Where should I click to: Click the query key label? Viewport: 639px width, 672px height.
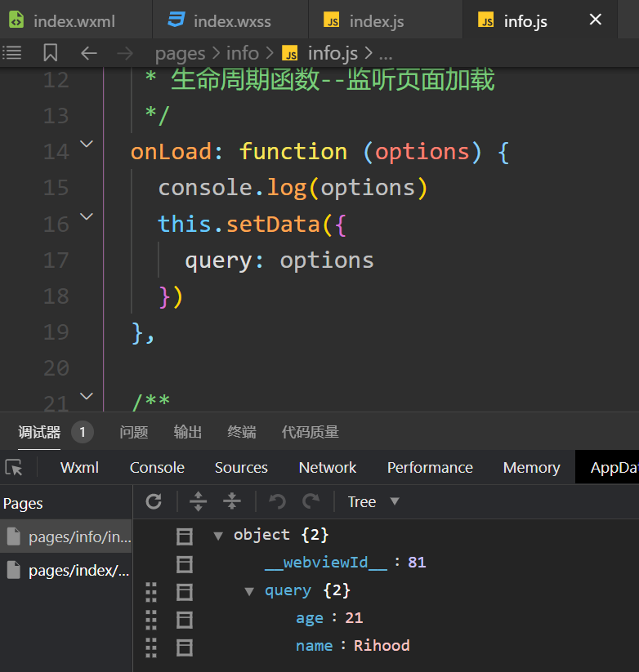click(x=288, y=590)
